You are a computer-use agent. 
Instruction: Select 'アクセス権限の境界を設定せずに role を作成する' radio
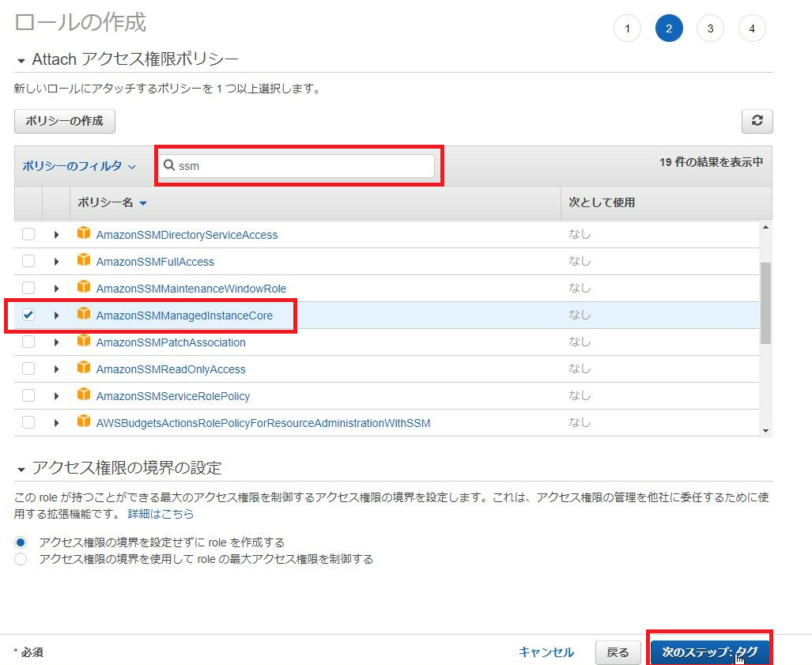21,542
